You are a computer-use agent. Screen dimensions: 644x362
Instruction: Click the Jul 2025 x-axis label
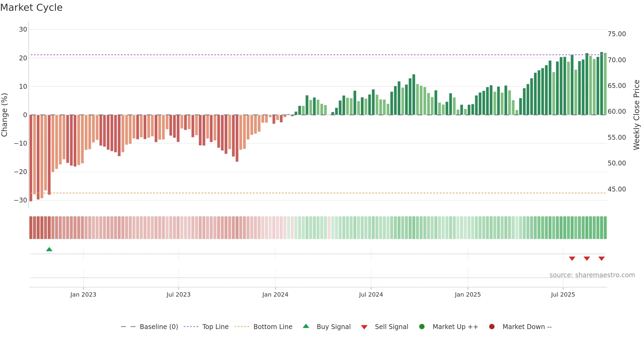pyautogui.click(x=563, y=294)
